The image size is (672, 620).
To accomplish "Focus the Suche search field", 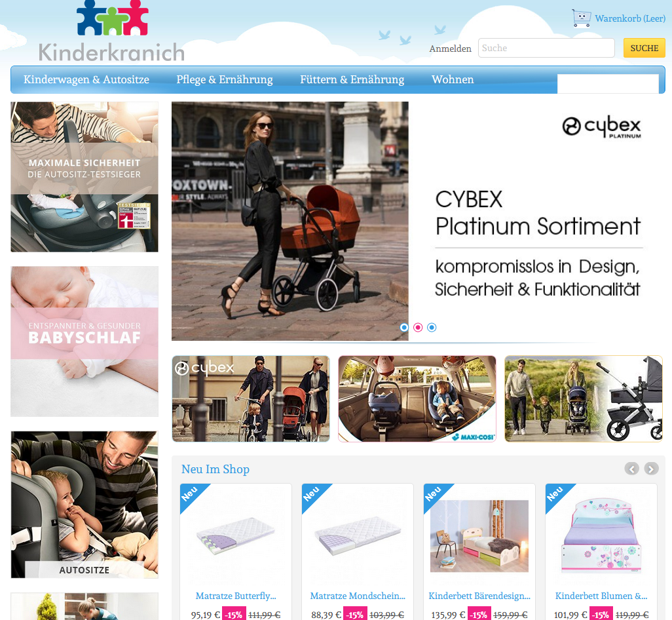I will click(546, 48).
